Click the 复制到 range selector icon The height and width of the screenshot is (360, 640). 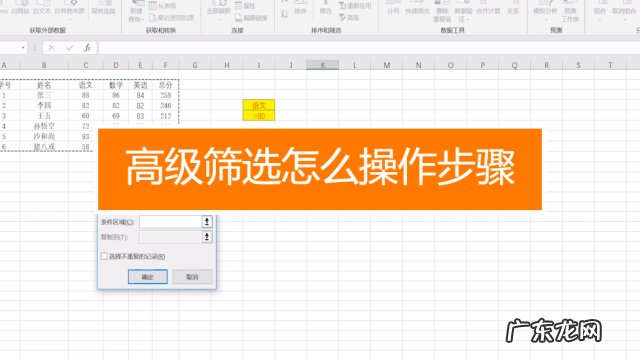click(207, 237)
